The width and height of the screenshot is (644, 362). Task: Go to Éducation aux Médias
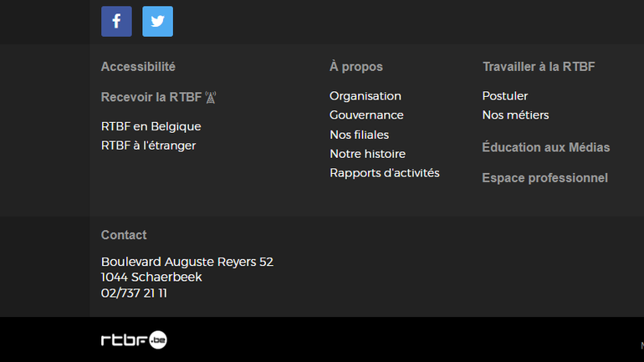pos(545,148)
